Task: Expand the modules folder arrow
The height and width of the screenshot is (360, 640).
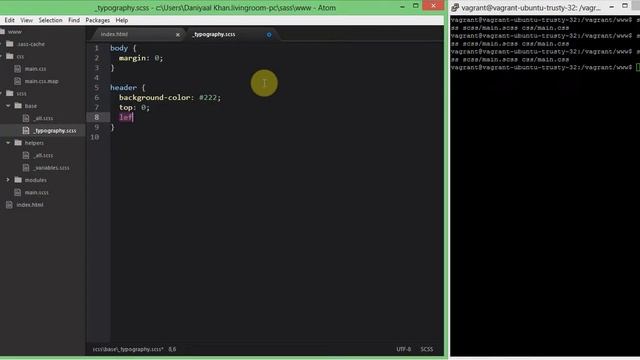Action: [8, 180]
